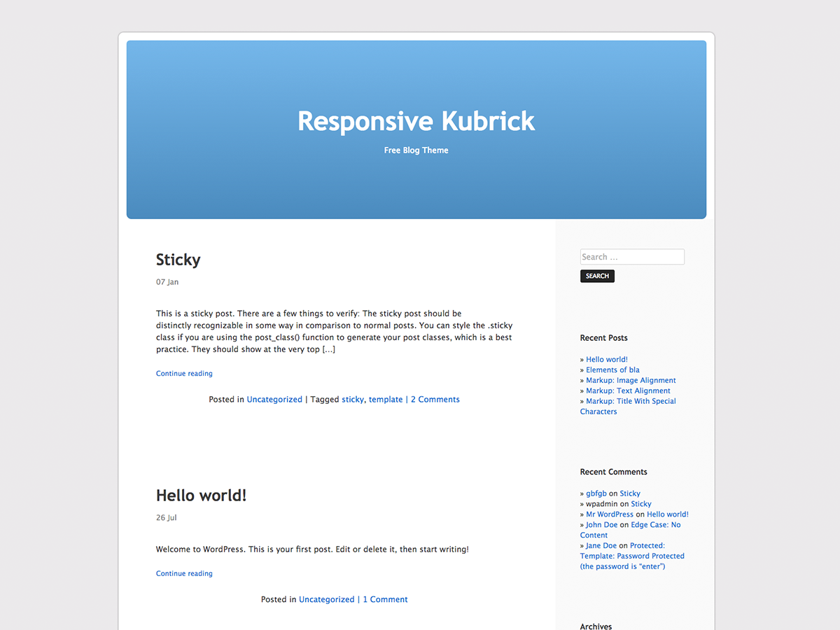840x630 pixels.
Task: View "2 Comments" on the Sticky post
Action: click(435, 399)
